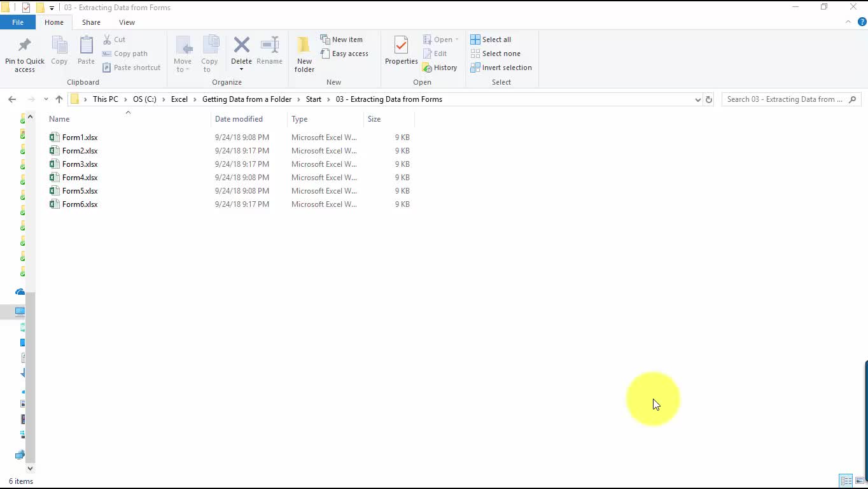Click the Select all ribbon button
The height and width of the screenshot is (489, 868).
pos(491,39)
